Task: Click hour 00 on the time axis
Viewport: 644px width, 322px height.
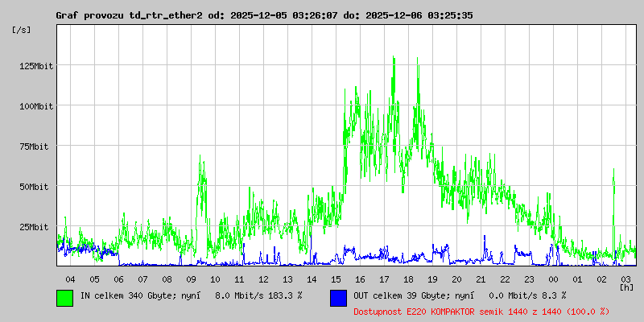Action: [x=553, y=279]
